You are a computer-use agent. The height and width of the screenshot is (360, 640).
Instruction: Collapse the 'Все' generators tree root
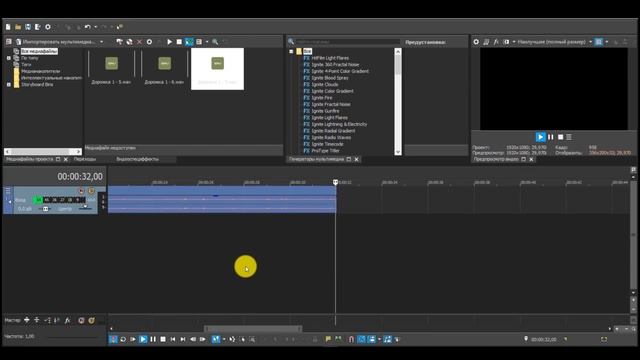(x=291, y=51)
